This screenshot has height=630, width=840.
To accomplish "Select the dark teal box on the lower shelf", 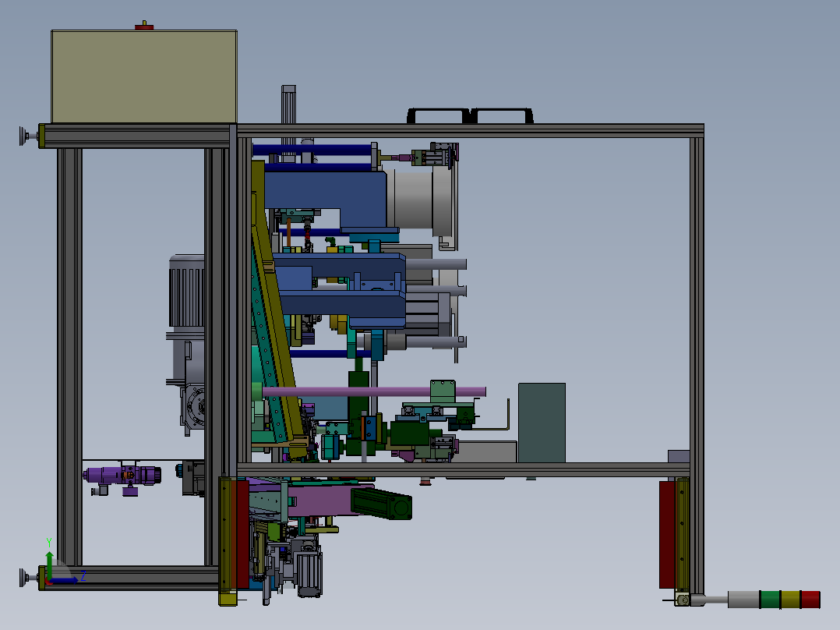I will 542,423.
